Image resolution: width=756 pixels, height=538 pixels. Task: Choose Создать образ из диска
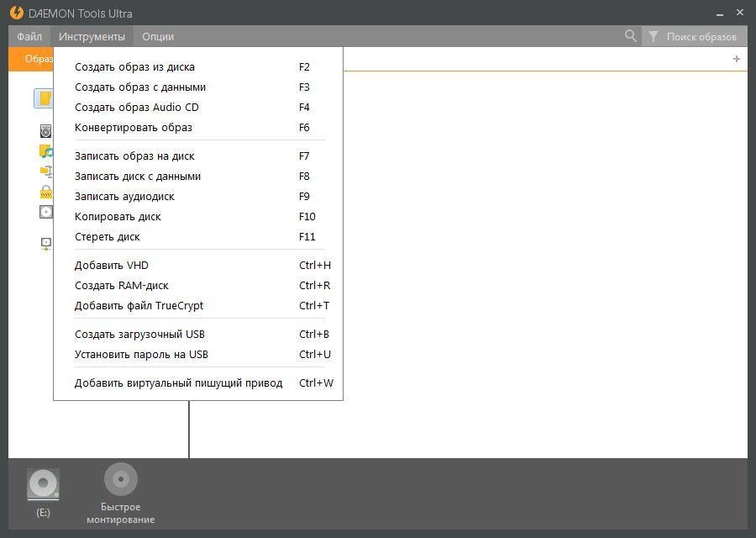click(x=198, y=67)
